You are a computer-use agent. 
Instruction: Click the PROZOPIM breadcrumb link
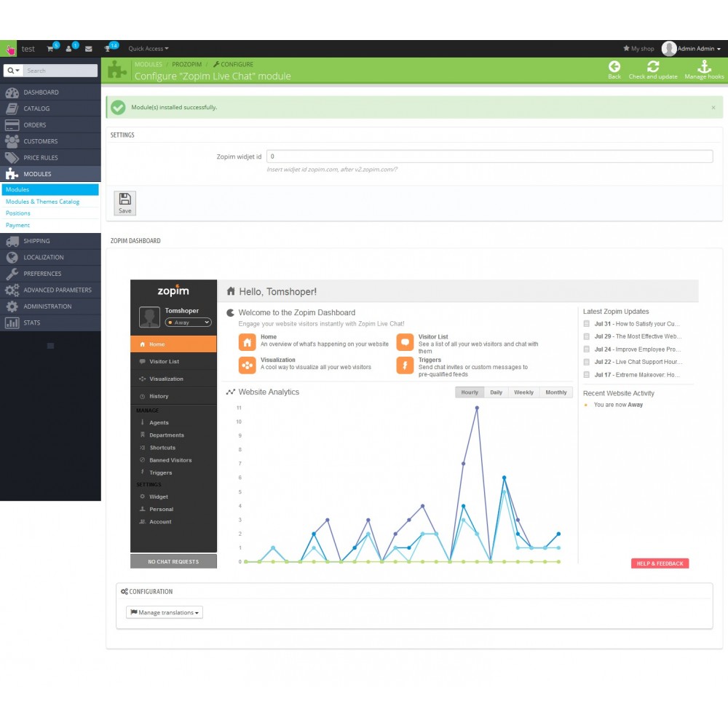click(x=186, y=65)
